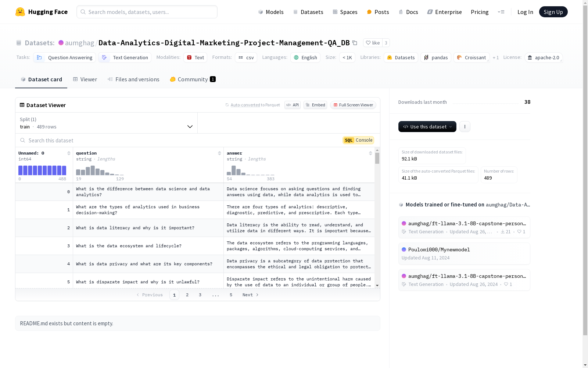This screenshot has height=368, width=588.
Task: Open Poulomi000/Mynewmodel model card
Action: coord(464,254)
